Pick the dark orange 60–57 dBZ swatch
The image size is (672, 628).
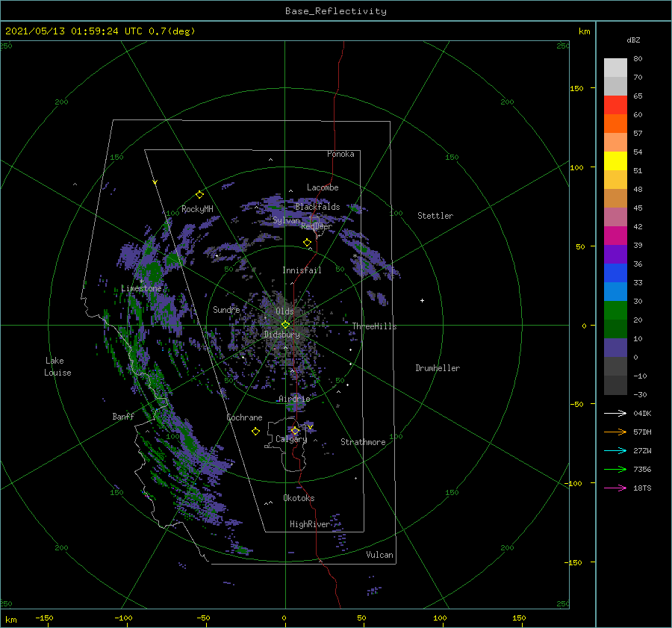tap(615, 124)
